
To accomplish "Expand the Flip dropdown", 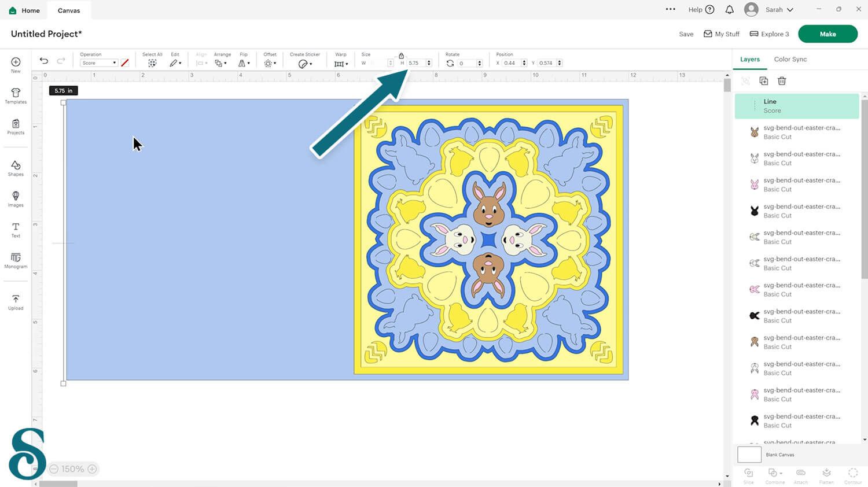I will (x=244, y=63).
